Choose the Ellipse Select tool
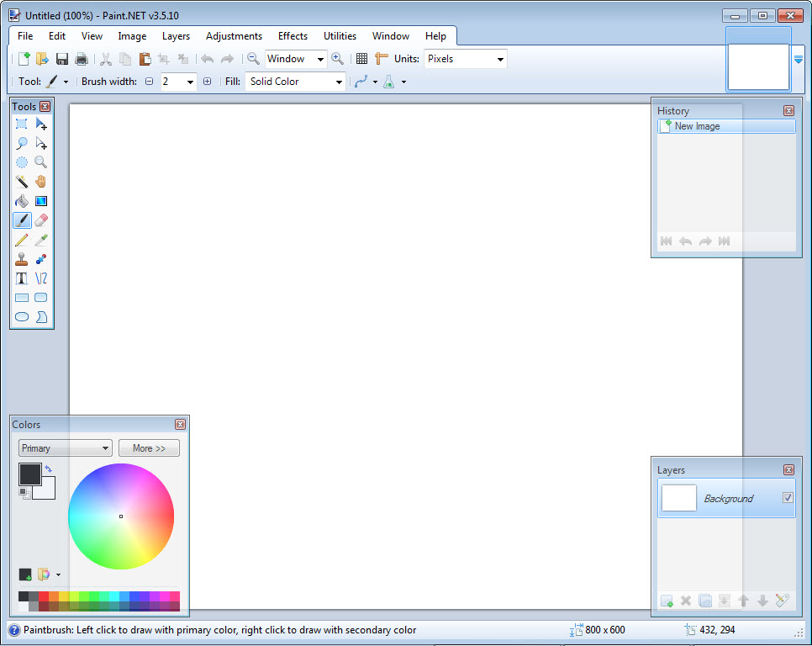The width and height of the screenshot is (812, 646). [21, 161]
